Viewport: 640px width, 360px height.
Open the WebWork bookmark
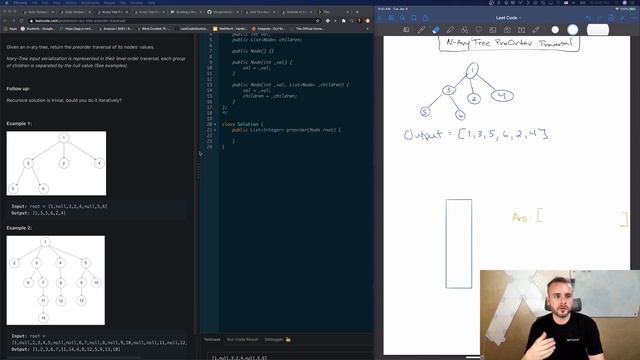(231, 29)
